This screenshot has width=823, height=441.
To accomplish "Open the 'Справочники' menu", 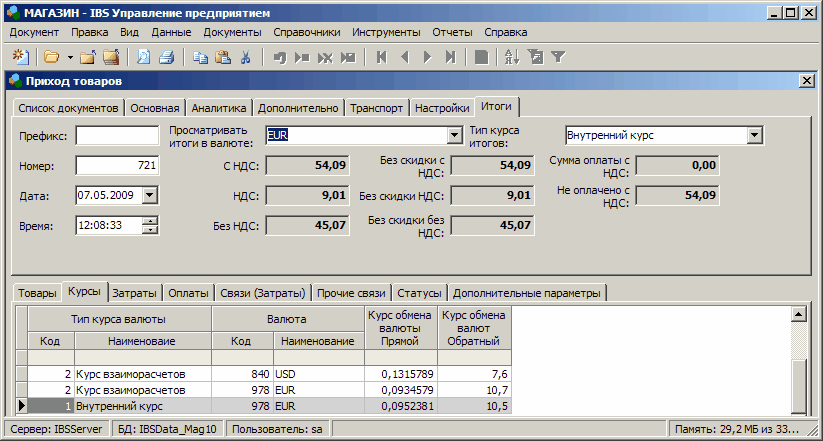I will [x=307, y=32].
